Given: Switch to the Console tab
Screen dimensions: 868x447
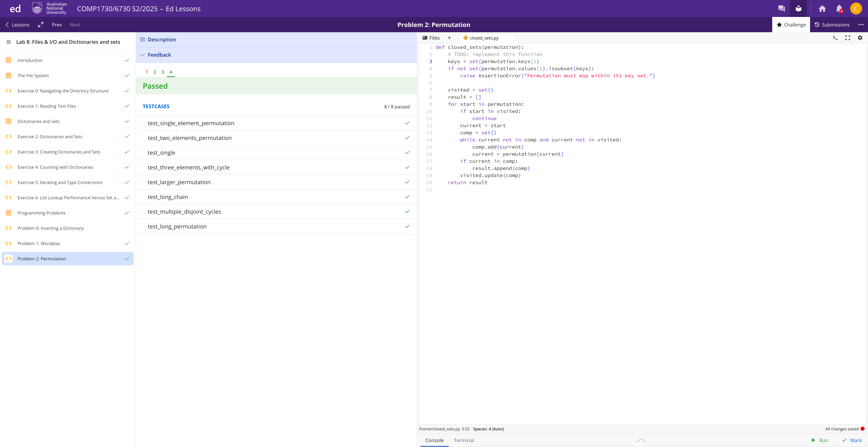Looking at the screenshot, I should 434,440.
